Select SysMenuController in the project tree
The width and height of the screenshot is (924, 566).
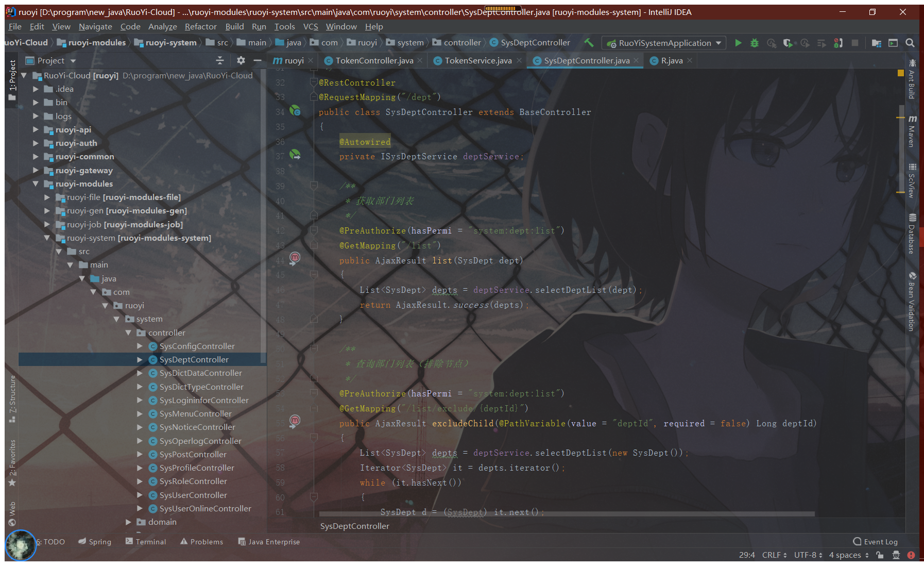pyautogui.click(x=195, y=413)
